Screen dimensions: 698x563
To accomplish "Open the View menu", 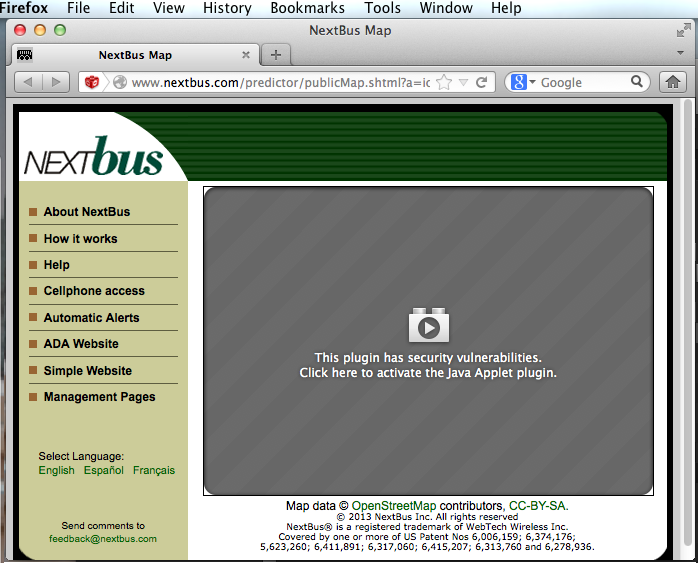I will click(169, 8).
